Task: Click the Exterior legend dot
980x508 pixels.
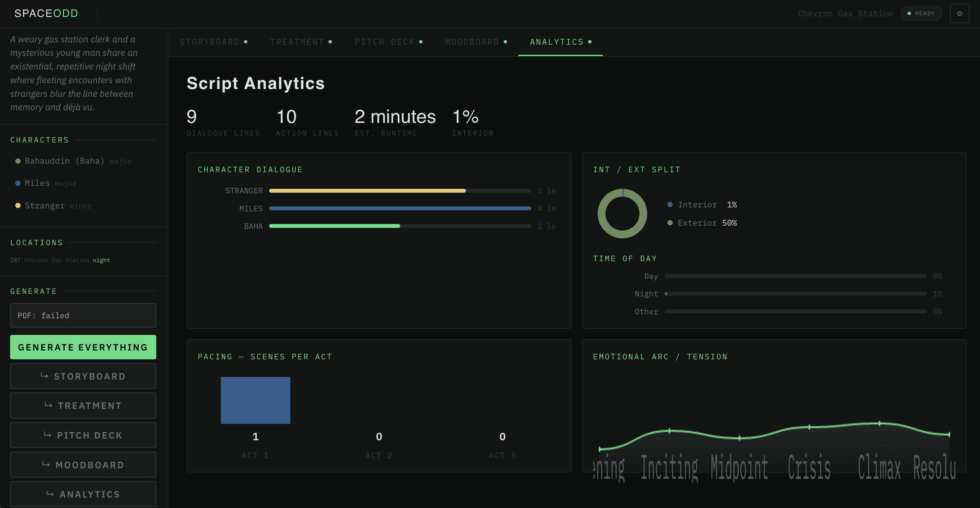Action: (x=670, y=223)
